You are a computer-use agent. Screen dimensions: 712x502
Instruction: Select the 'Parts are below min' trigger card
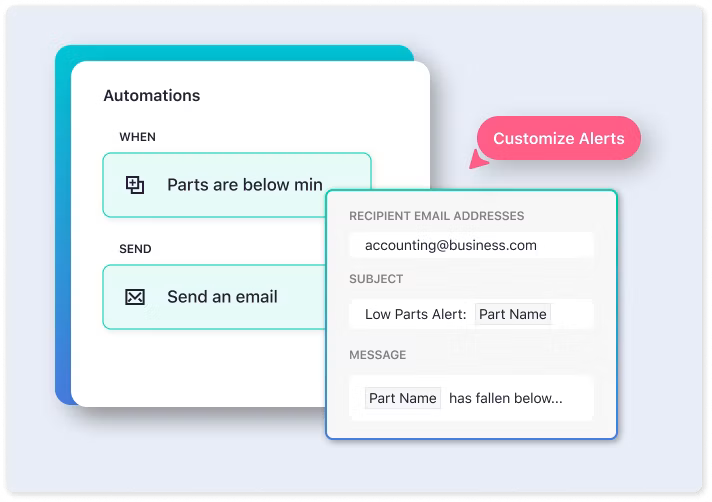(x=237, y=185)
